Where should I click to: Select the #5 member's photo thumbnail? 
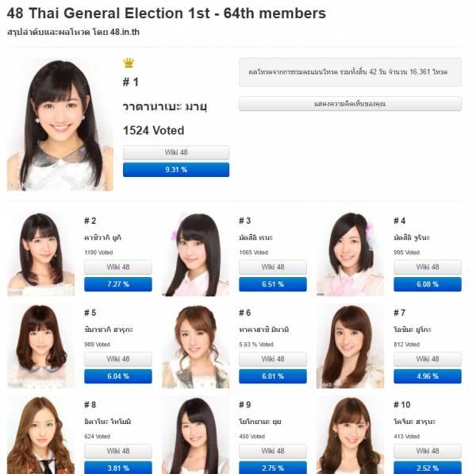click(x=40, y=346)
